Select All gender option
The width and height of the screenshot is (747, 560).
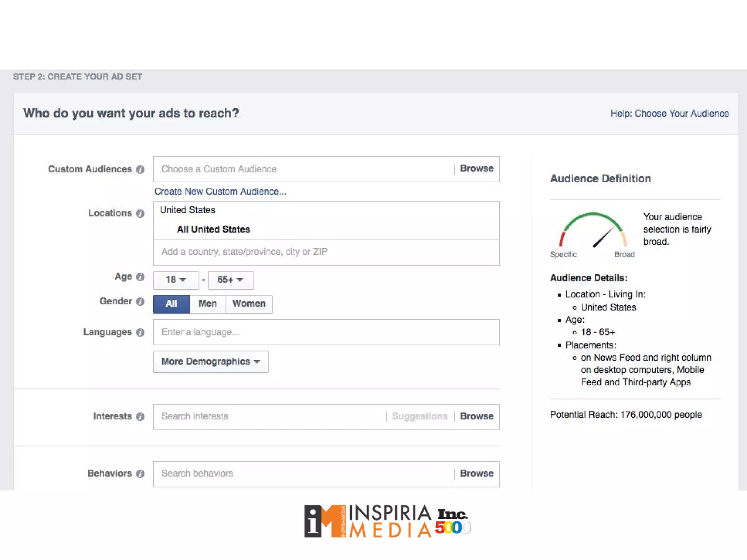coord(171,304)
